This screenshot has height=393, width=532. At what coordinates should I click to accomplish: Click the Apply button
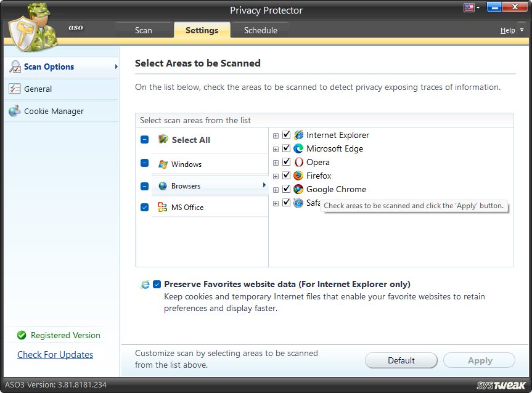coord(479,360)
